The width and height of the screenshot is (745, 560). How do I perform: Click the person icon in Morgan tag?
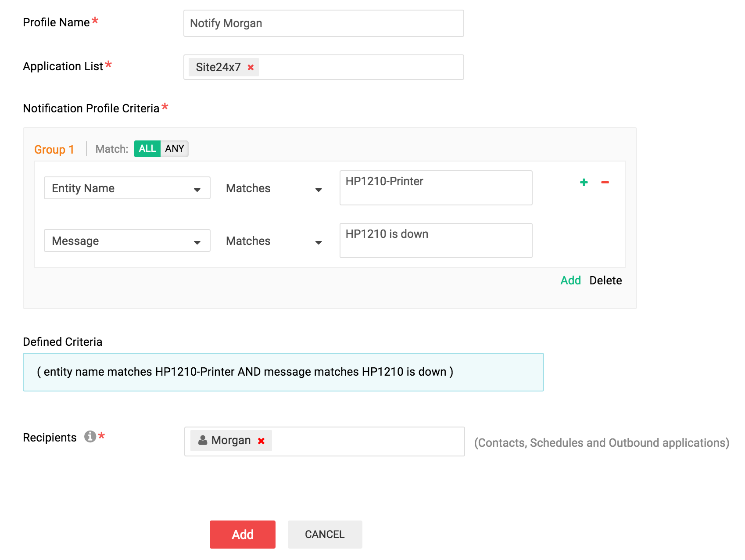tap(203, 440)
